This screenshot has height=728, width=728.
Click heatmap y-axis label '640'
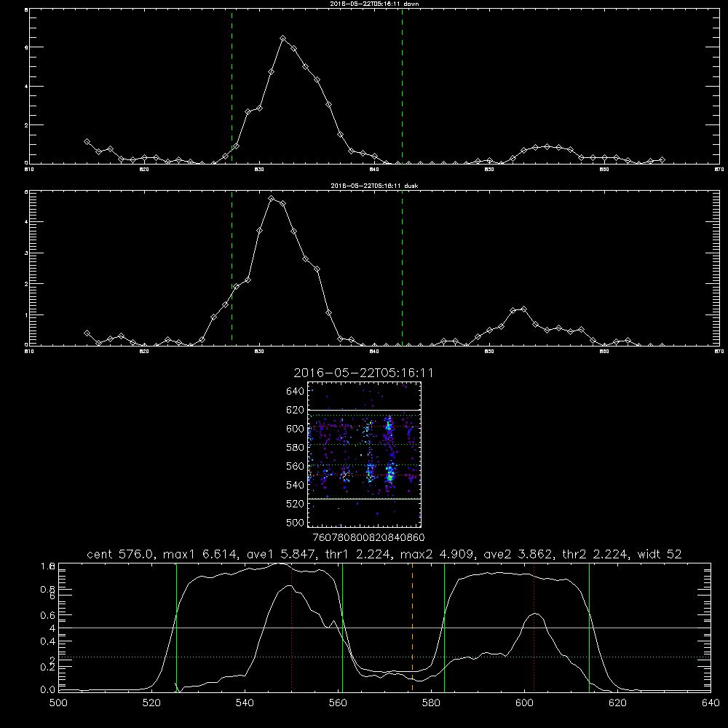point(296,392)
